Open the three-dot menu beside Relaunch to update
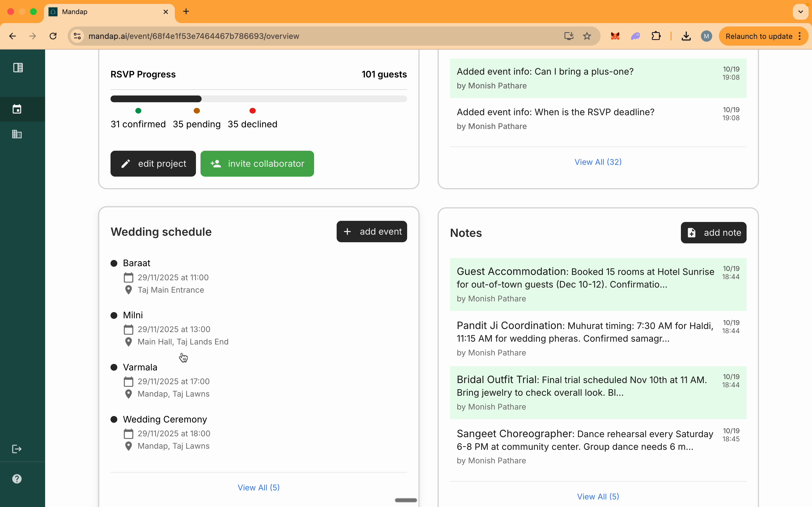This screenshot has width=812, height=507. pos(800,36)
